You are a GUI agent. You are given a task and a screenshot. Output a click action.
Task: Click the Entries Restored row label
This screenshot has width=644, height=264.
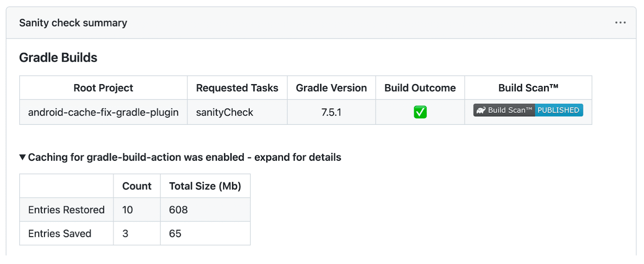(x=66, y=210)
